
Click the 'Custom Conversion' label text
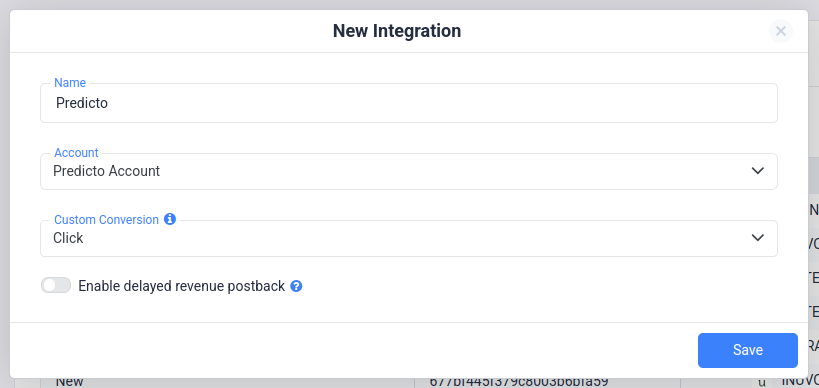107,219
